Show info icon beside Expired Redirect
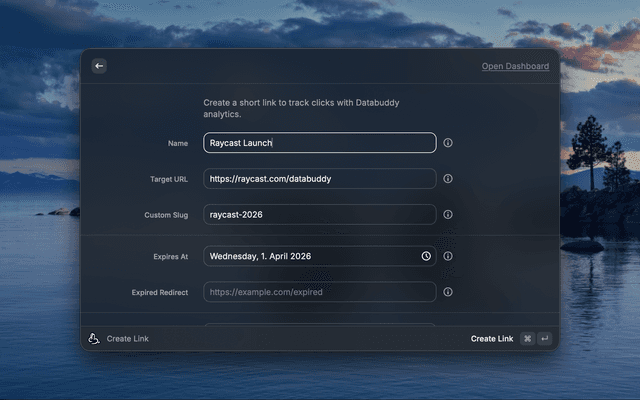Screen dimensions: 640x400 point(448,292)
